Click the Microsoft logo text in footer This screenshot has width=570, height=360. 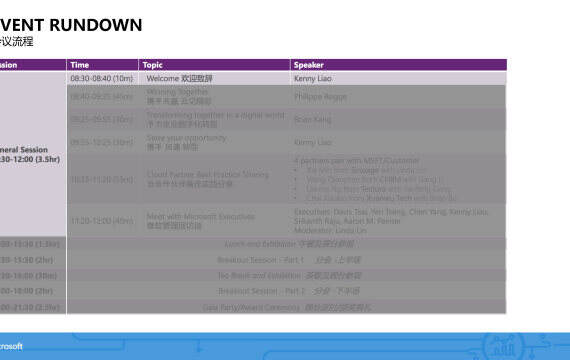[x=11, y=347]
